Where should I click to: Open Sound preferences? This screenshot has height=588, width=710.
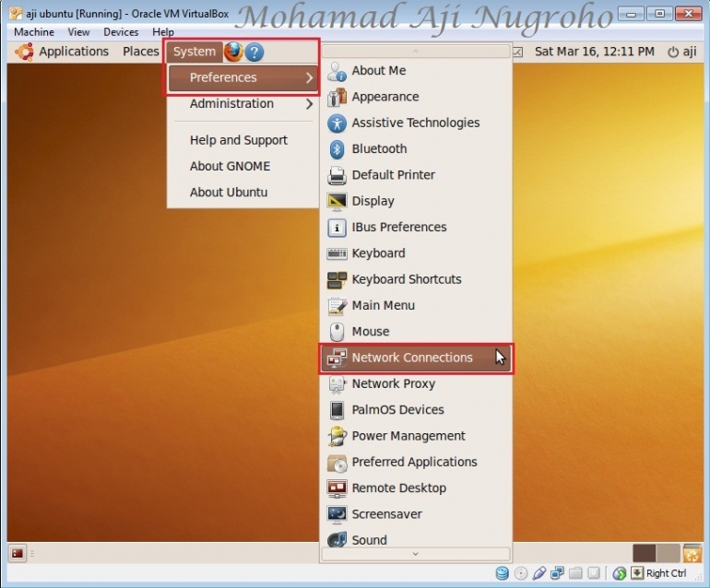[x=416, y=539]
